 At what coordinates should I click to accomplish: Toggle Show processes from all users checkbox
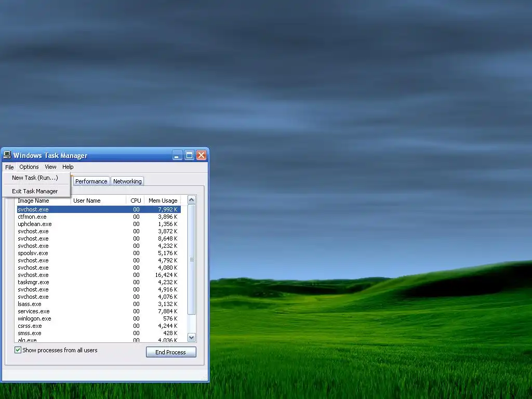18,350
